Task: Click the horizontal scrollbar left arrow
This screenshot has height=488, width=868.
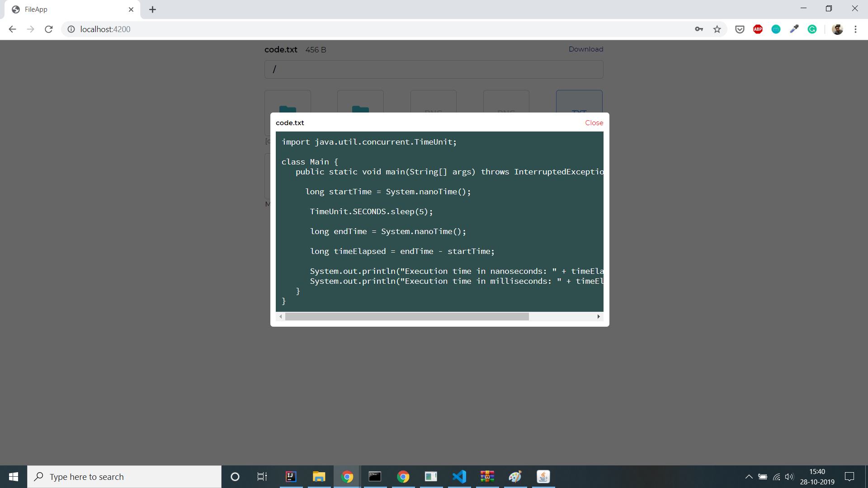Action: coord(281,317)
